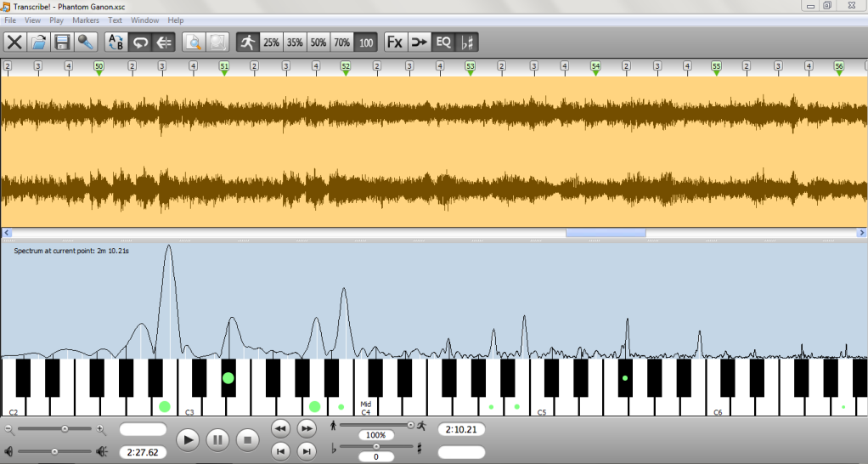Click the 2:10.21 time position field
The image size is (868, 464).
click(x=461, y=429)
